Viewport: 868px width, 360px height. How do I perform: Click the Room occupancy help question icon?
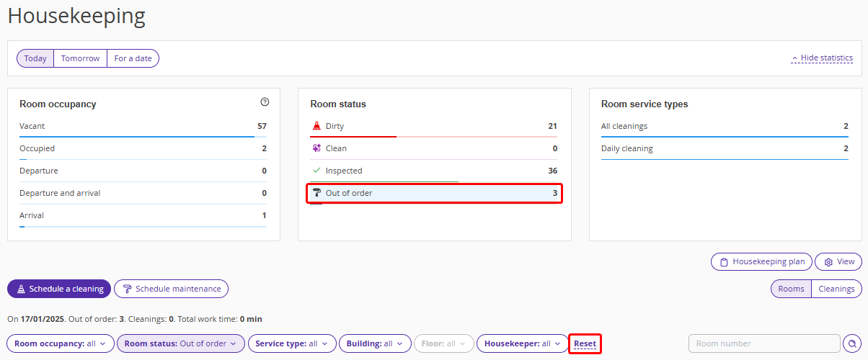265,103
